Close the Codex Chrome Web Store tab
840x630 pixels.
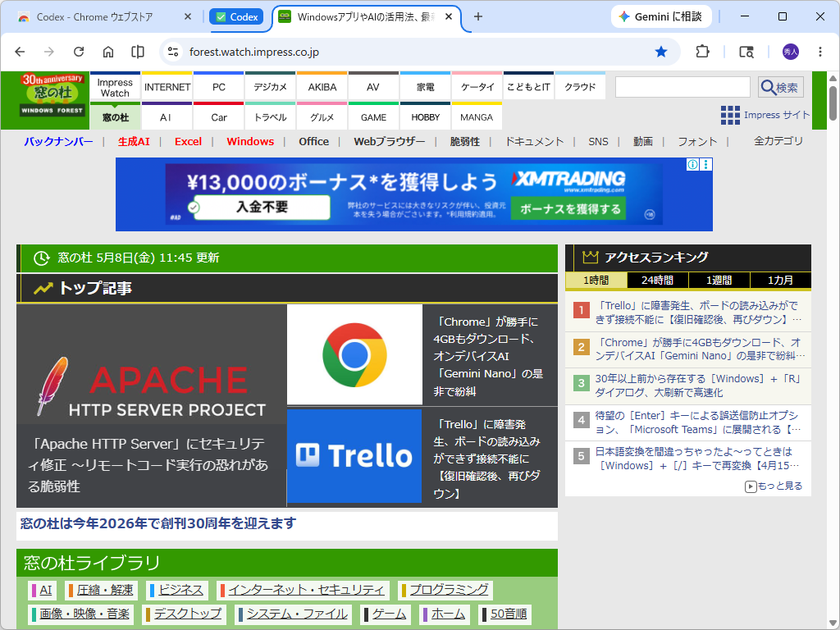188,16
